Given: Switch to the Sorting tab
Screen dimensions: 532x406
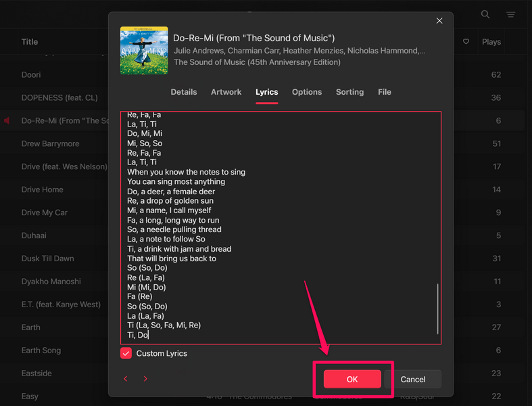Looking at the screenshot, I should tap(349, 92).
